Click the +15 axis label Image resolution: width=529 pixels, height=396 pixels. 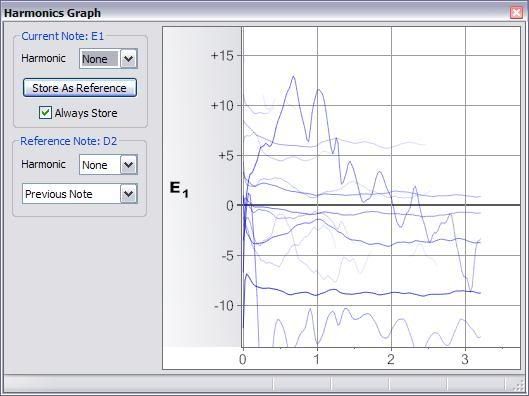(222, 55)
